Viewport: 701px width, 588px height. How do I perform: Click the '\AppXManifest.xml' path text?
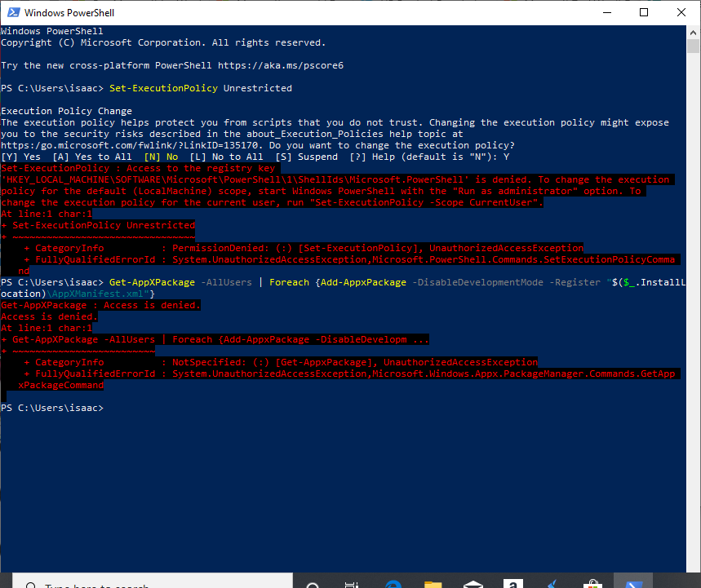97,294
